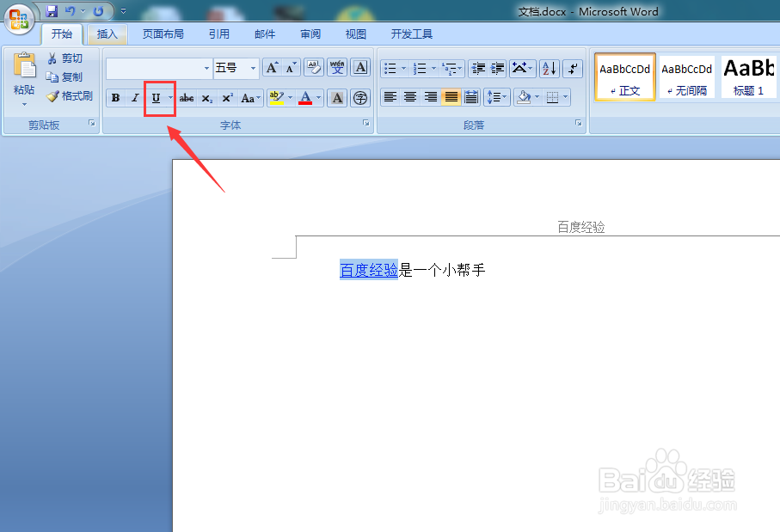The image size is (780, 532).
Task: Open the 段落 dialog launcher
Action: [579, 123]
